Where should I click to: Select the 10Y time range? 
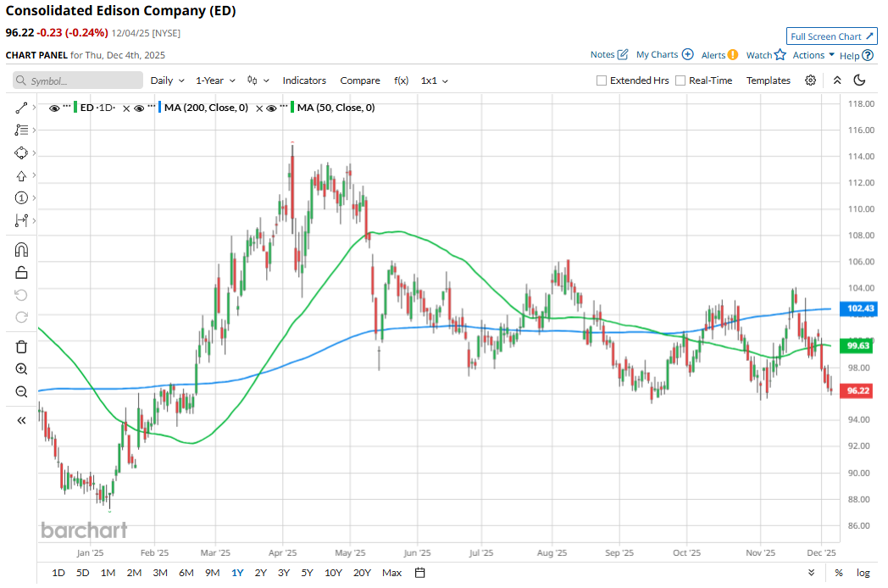(x=333, y=573)
